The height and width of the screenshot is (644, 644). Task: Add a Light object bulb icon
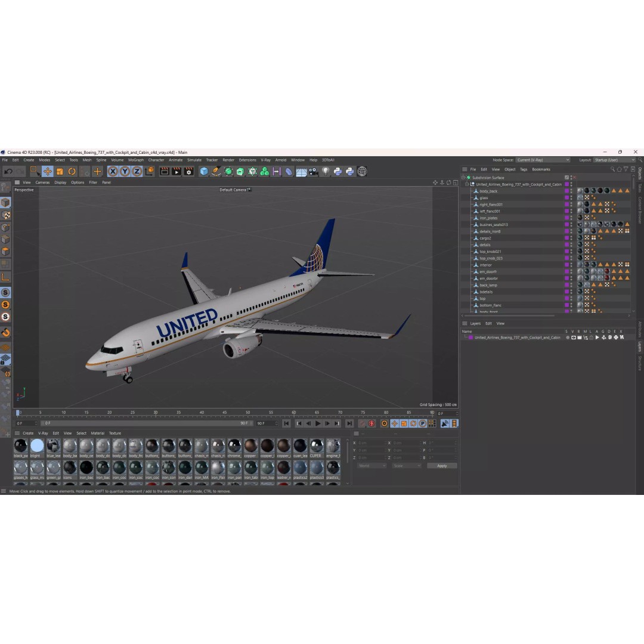326,171
